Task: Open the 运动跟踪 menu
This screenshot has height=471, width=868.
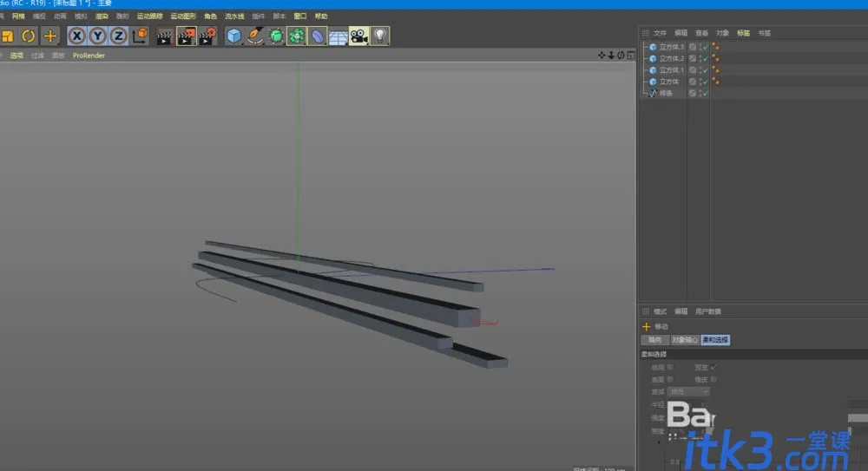Action: [x=150, y=16]
